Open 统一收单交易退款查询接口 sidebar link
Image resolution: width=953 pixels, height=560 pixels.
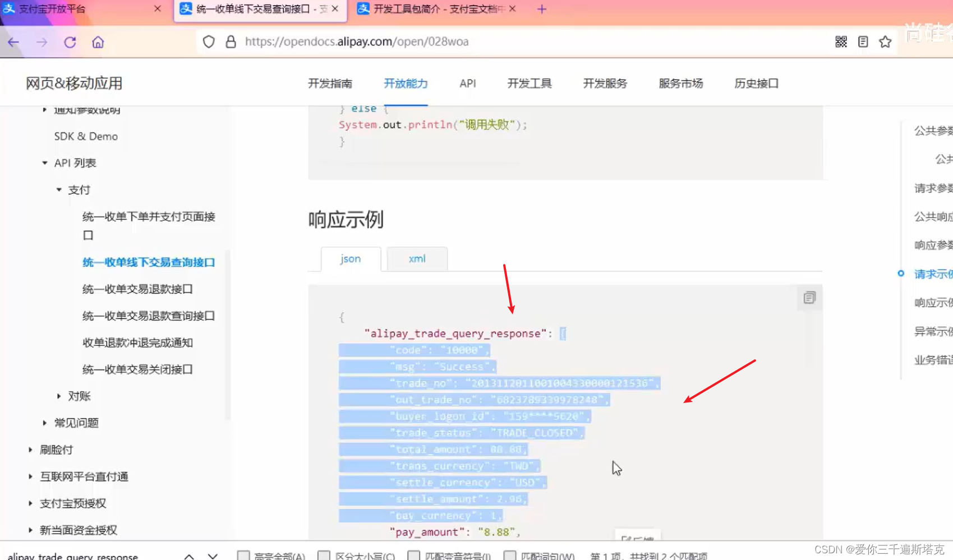coord(149,316)
